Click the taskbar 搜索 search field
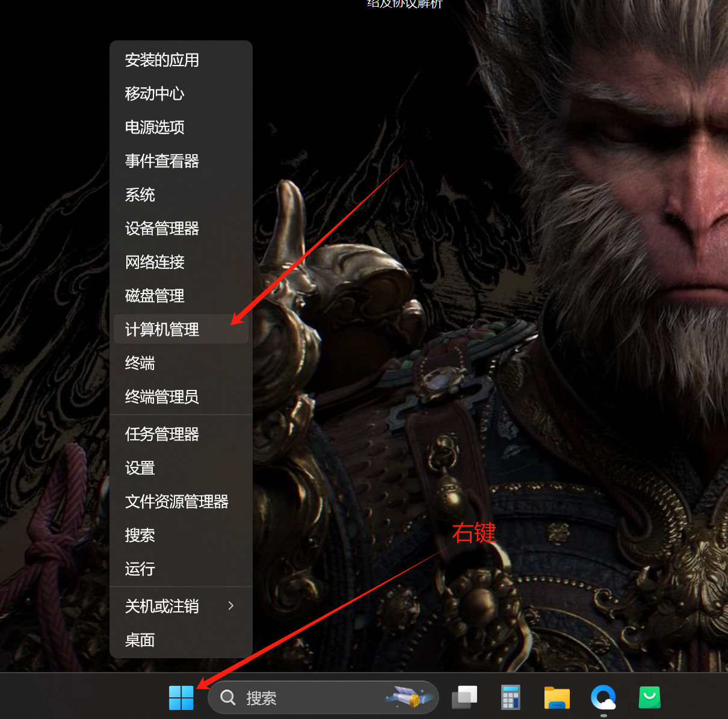This screenshot has height=719, width=728. (x=301, y=697)
